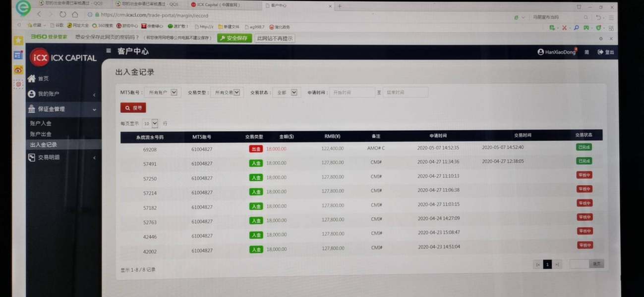
Task: Click the green 安全保存 button
Action: click(234, 38)
